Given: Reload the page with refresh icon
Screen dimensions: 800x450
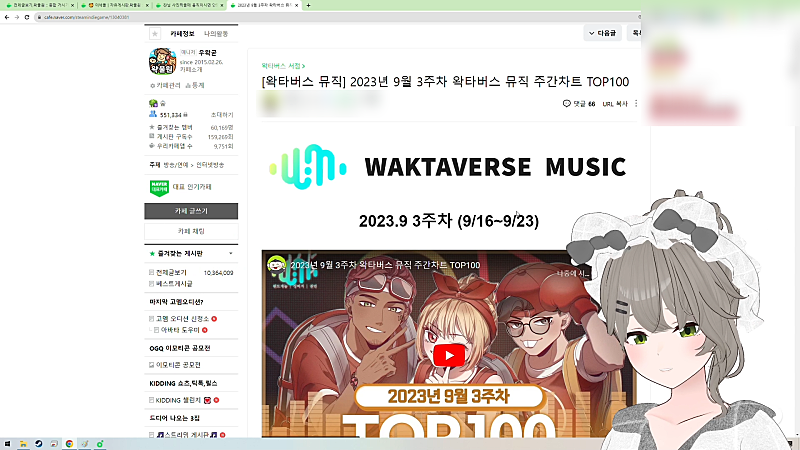Looking at the screenshot, I should click(x=27, y=17).
